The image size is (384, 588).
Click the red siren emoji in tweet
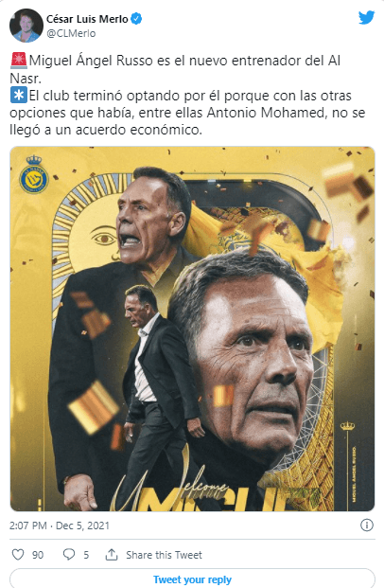point(18,61)
